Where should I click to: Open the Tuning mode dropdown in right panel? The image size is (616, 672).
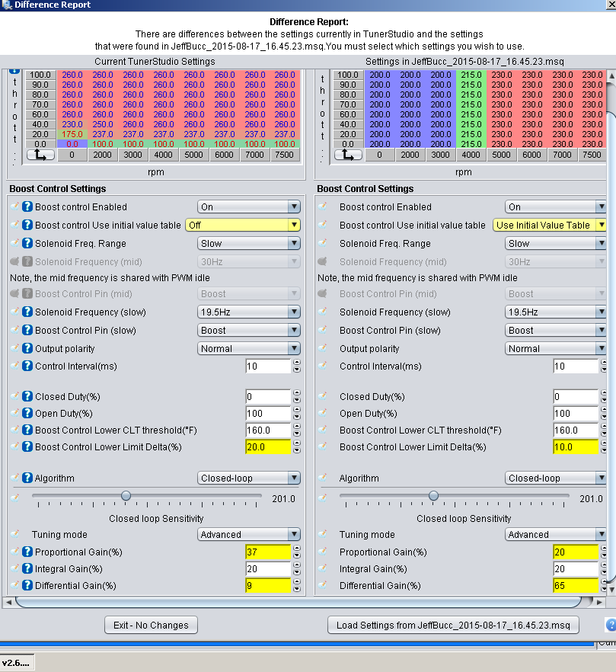click(x=556, y=534)
